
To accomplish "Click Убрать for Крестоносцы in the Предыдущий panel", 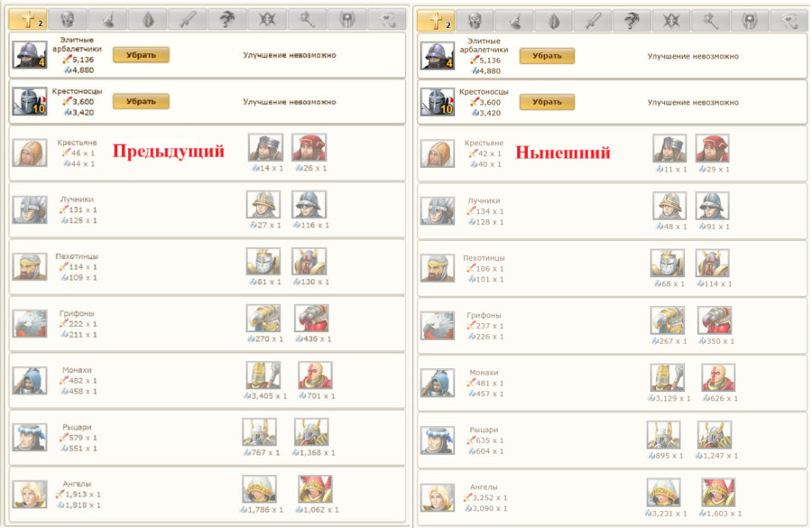I will coord(141,101).
